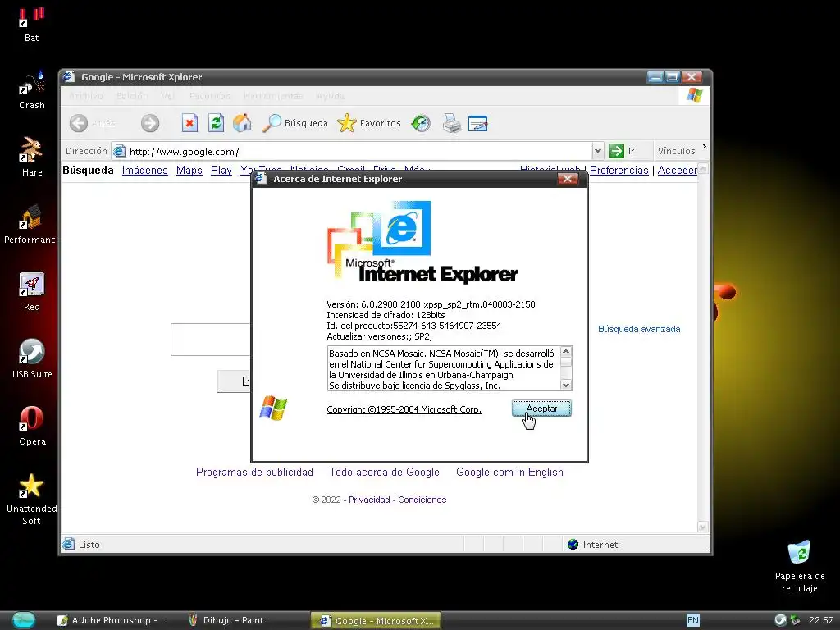
Task: Open the Ver menu
Action: (x=168, y=96)
